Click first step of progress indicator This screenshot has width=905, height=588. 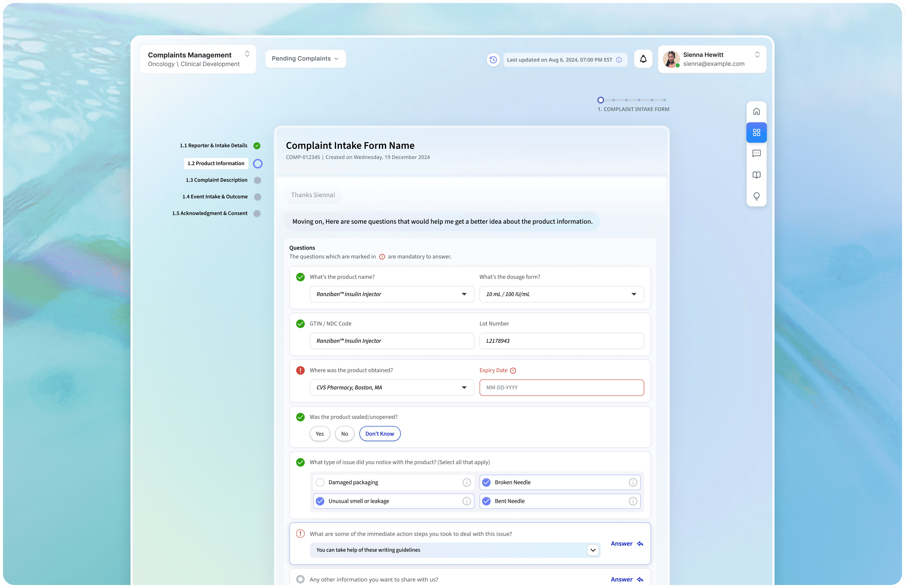[x=600, y=100]
